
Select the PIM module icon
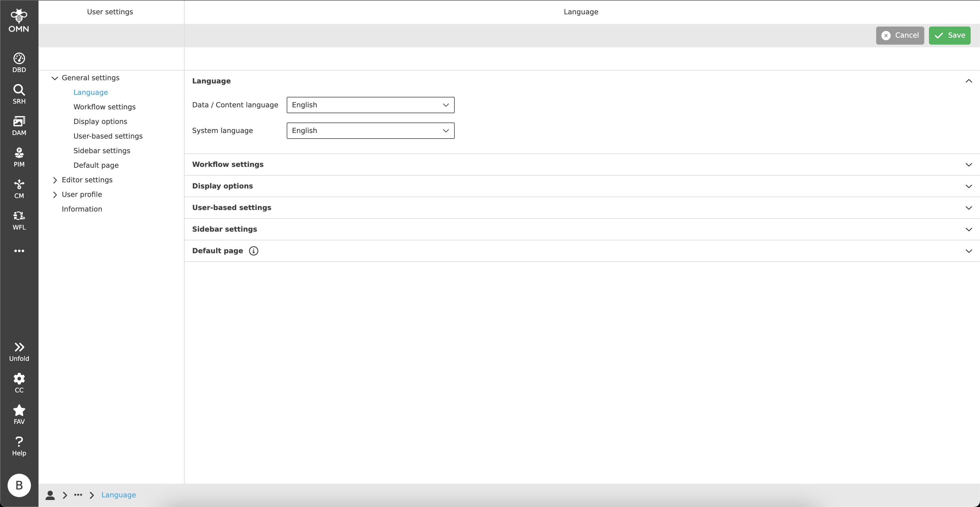[19, 156]
